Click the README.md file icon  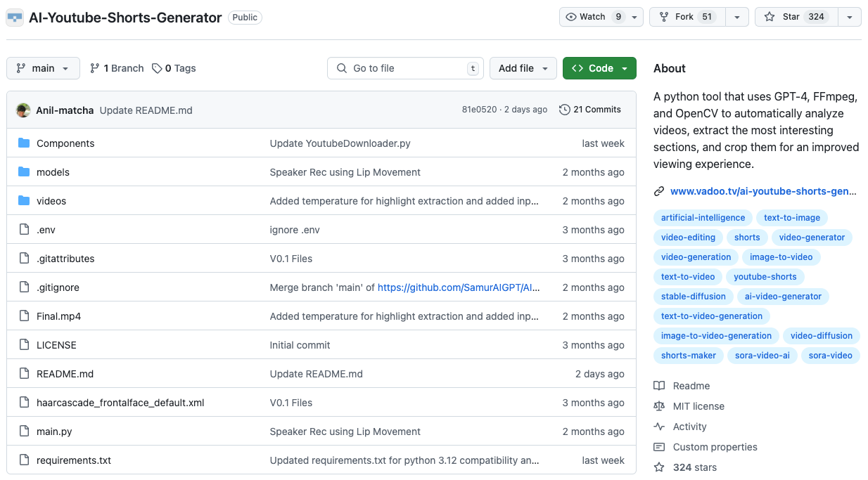(24, 373)
